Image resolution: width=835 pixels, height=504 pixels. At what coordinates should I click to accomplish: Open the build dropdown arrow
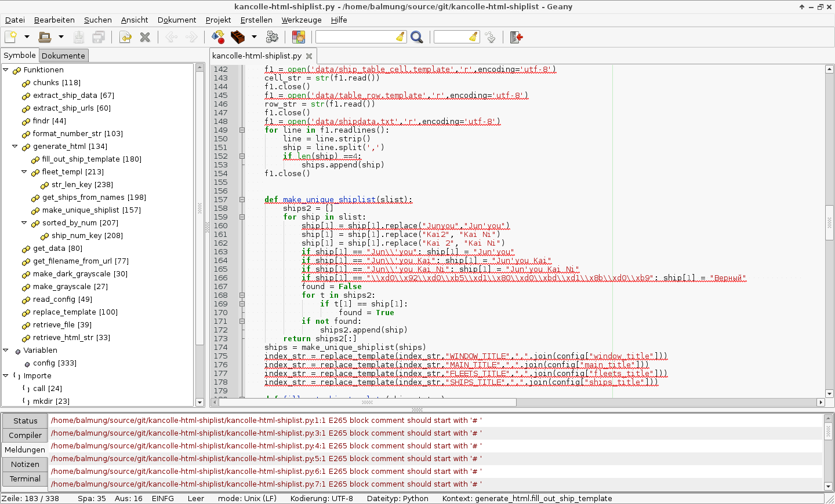click(x=254, y=37)
